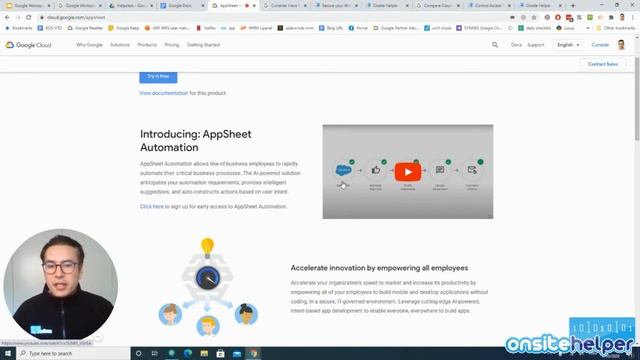640x360 pixels.
Task: Open the Why Google menu
Action: point(89,45)
